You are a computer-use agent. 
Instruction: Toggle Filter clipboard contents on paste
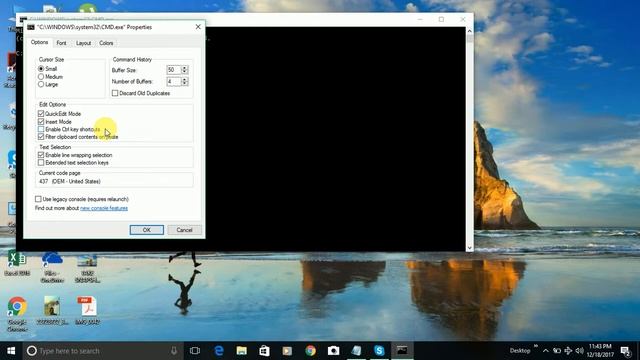[x=41, y=137]
